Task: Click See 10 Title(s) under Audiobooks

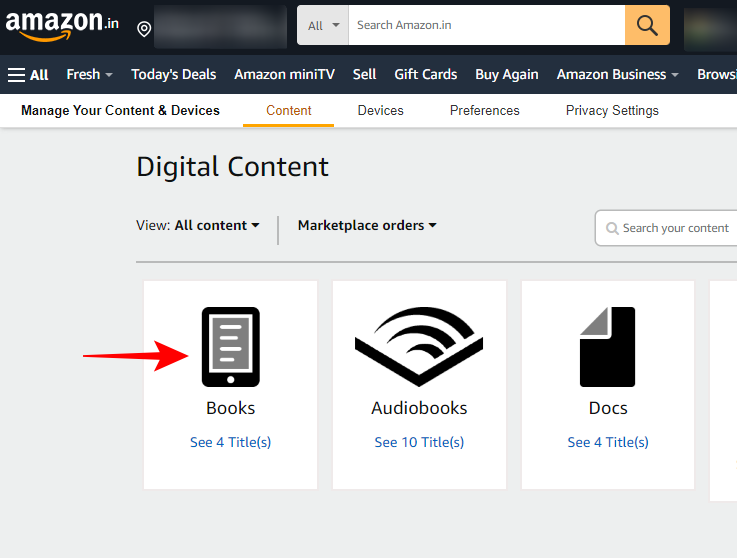Action: point(419,442)
